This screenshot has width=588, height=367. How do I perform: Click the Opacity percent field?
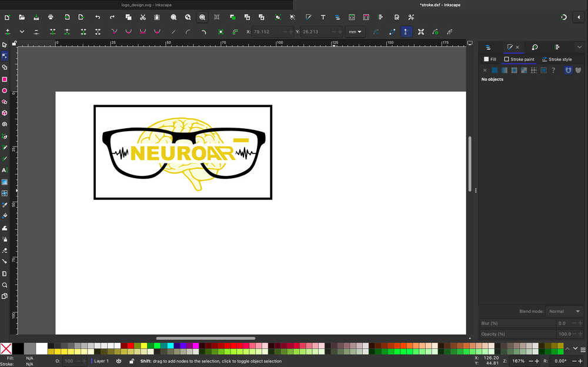[x=531, y=333]
